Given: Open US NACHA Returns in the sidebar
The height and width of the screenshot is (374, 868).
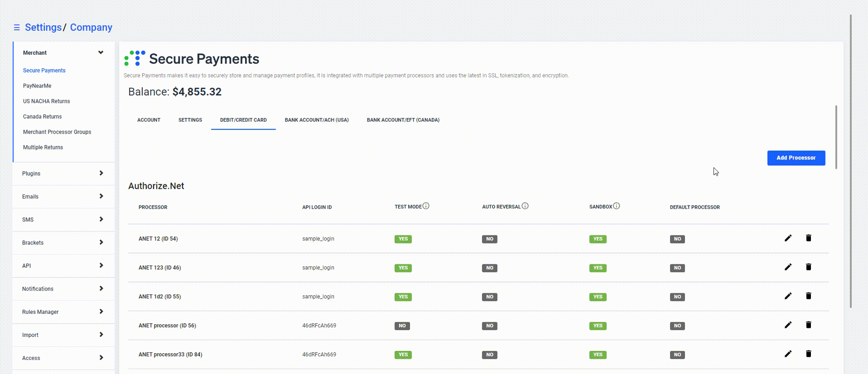Looking at the screenshot, I should 47,101.
